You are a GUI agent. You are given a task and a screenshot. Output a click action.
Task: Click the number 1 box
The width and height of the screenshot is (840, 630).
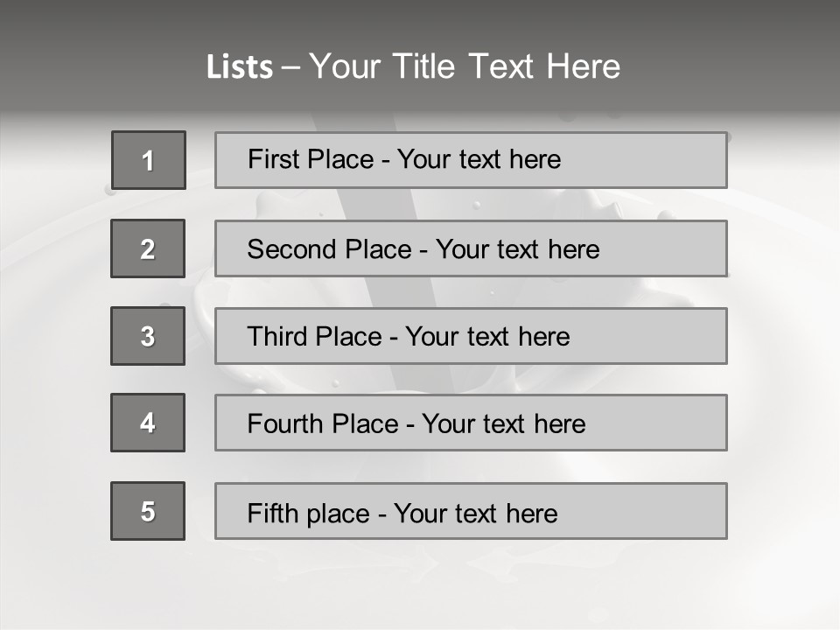coord(148,160)
